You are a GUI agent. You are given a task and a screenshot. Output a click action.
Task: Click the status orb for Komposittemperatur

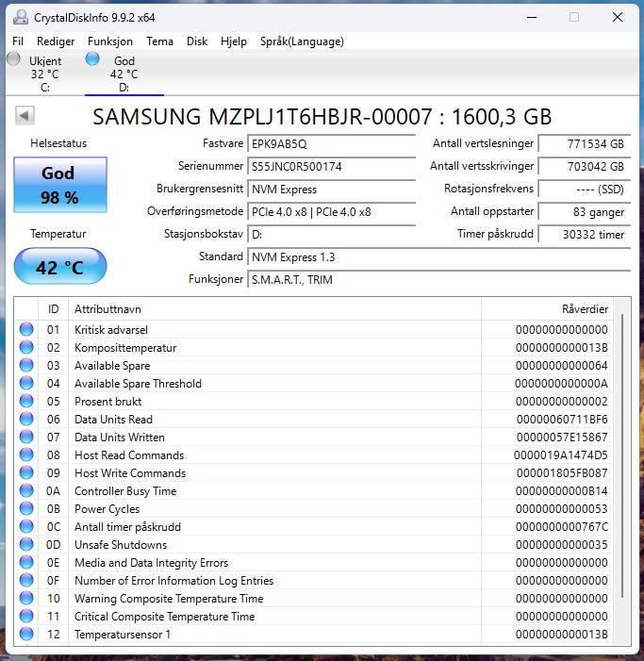click(26, 347)
